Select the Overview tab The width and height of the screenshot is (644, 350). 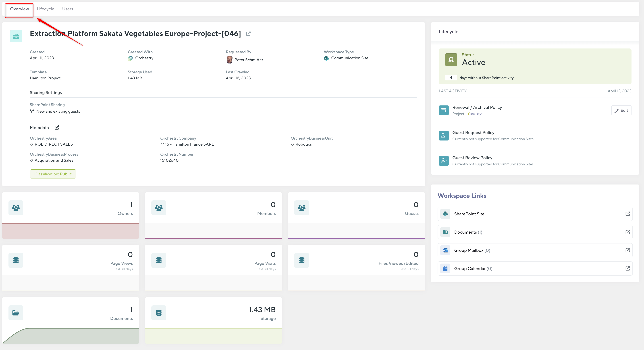click(19, 9)
